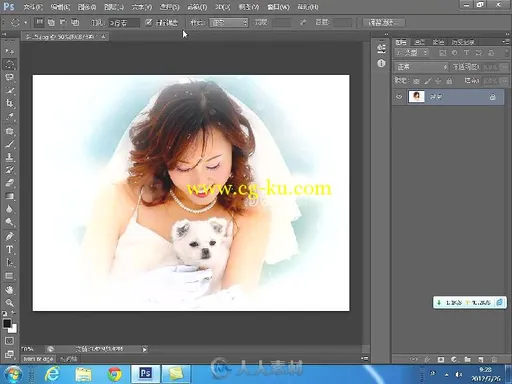The height and width of the screenshot is (384, 512).
Task: Select the Move tool
Action: tap(9, 51)
